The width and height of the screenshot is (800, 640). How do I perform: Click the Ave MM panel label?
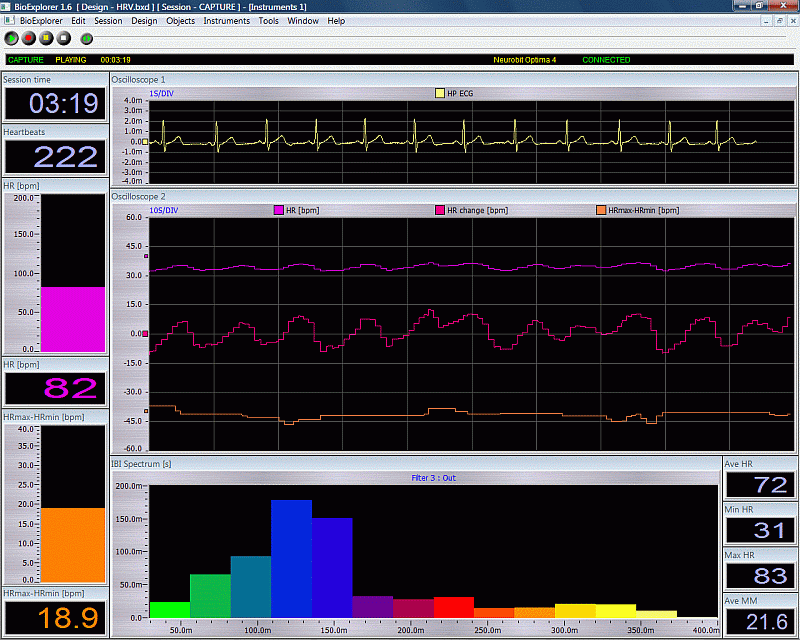[x=741, y=601]
